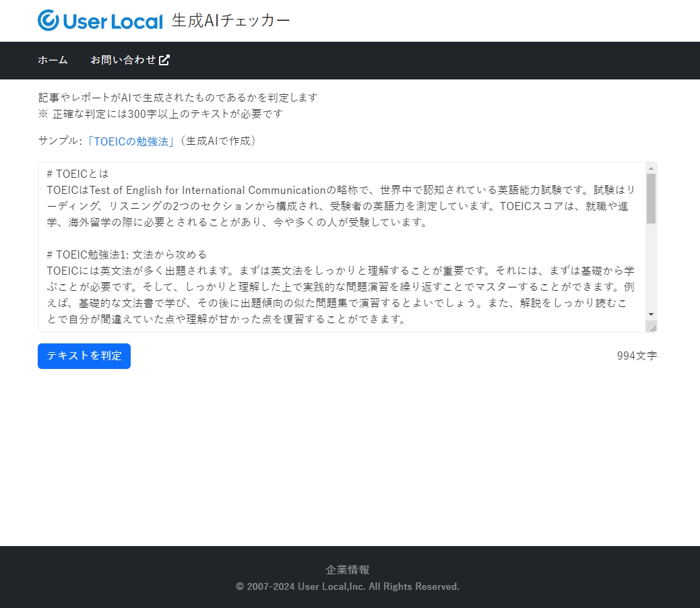
Task: Click the external-link icon beside お問い合わせ
Action: pos(164,60)
